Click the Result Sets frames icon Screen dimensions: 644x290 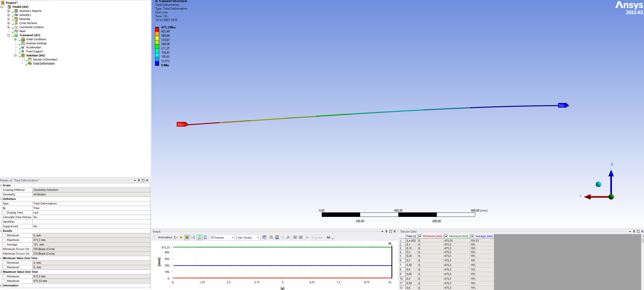205,237
